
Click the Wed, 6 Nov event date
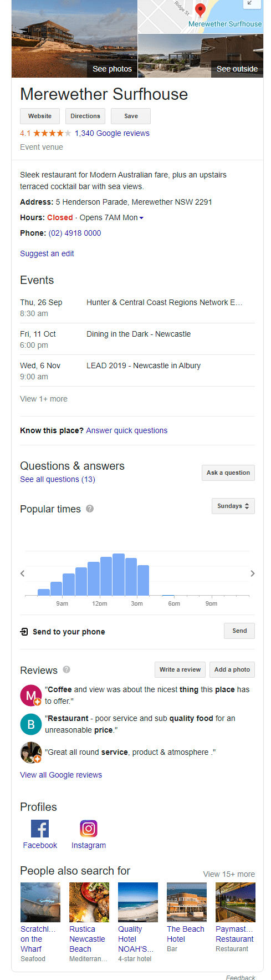pyautogui.click(x=40, y=365)
